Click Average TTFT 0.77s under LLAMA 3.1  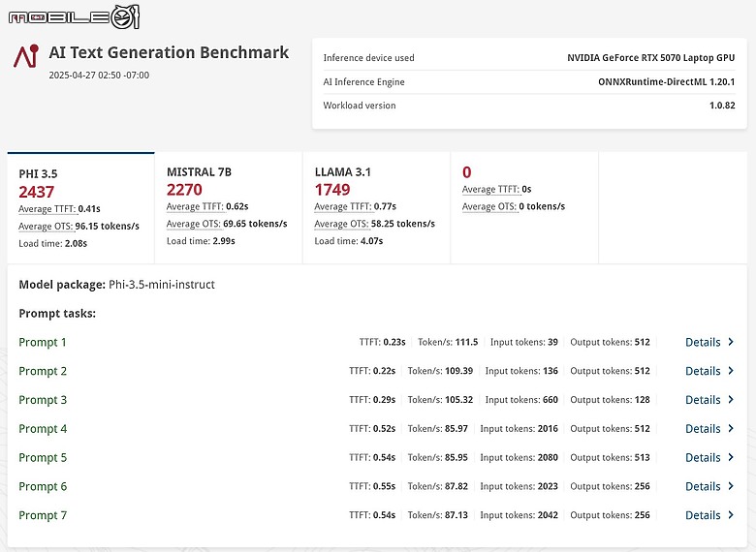click(x=356, y=206)
